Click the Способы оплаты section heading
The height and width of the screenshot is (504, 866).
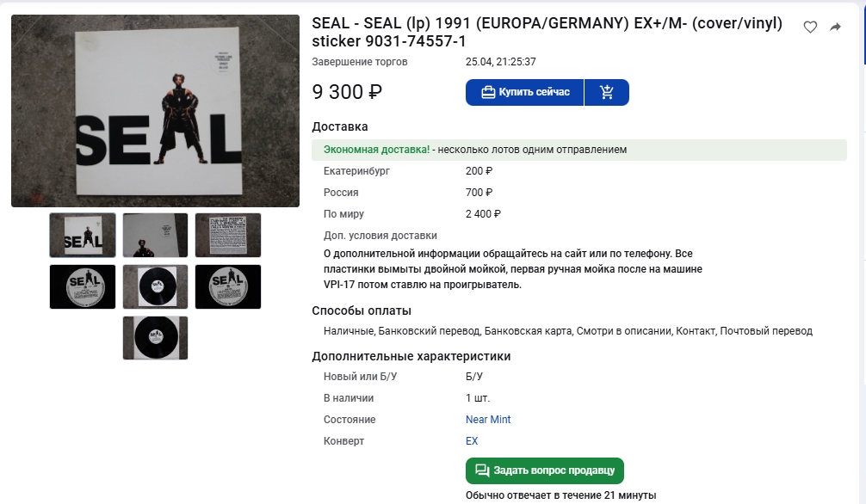point(362,310)
